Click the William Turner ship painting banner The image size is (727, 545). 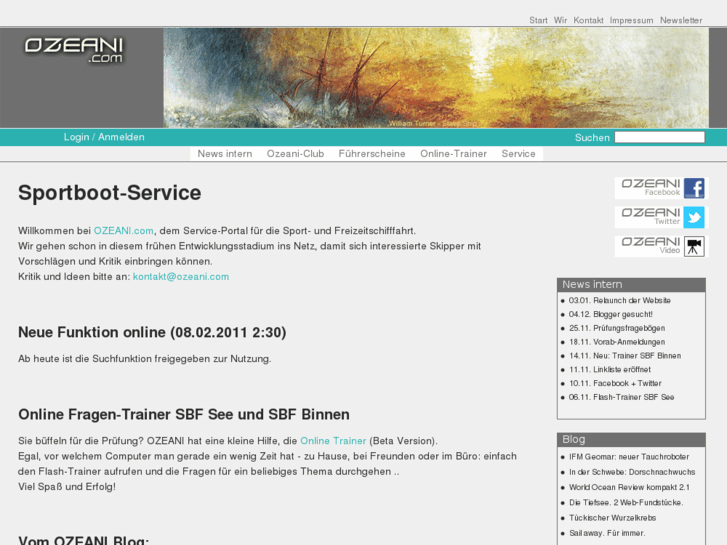436,77
